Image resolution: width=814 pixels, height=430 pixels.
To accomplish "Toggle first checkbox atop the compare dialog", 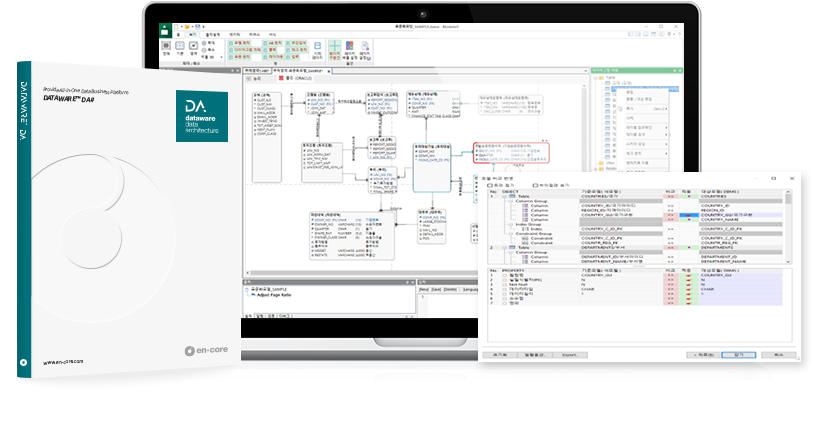I will point(489,185).
